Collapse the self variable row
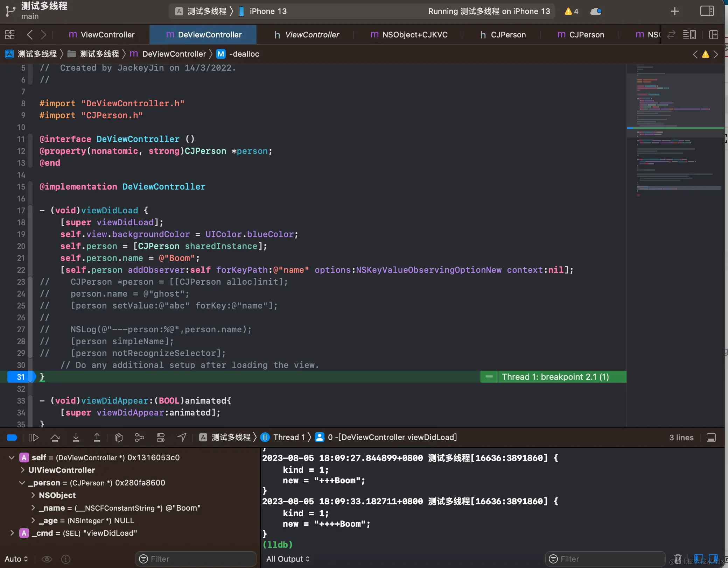The height and width of the screenshot is (568, 728). [12, 457]
